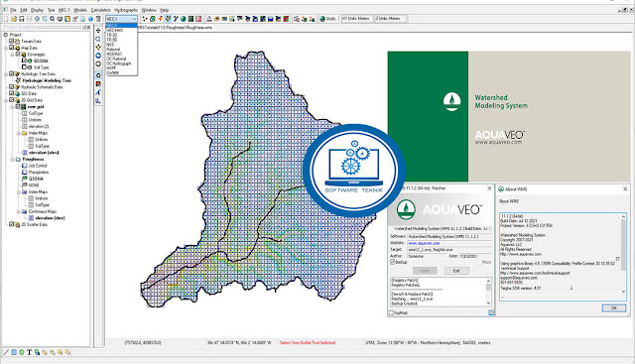Screen dimensions: 635x364
Task: Click the Save disk toolbar icon
Action: (22, 19)
